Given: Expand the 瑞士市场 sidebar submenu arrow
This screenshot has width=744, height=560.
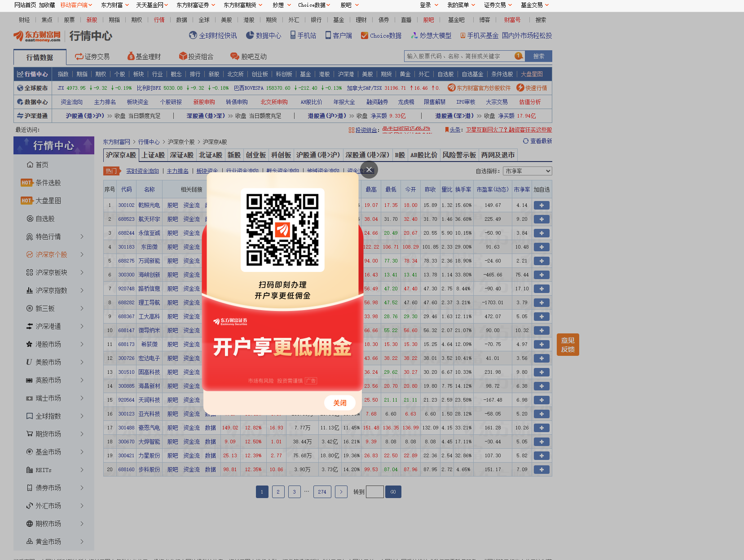Looking at the screenshot, I should click(82, 398).
